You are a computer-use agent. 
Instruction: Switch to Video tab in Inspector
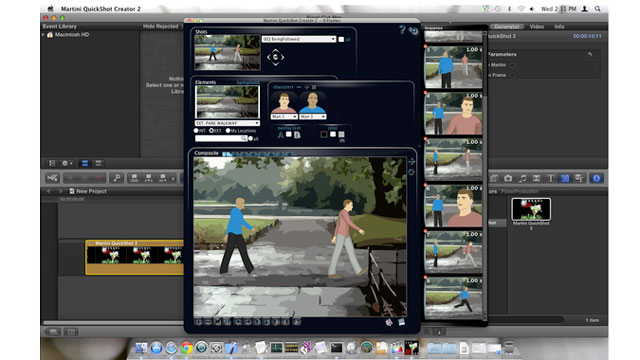coord(536,27)
